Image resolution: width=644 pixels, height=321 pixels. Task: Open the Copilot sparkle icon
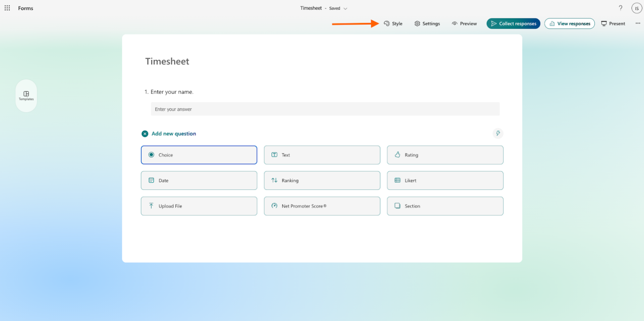pos(498,133)
